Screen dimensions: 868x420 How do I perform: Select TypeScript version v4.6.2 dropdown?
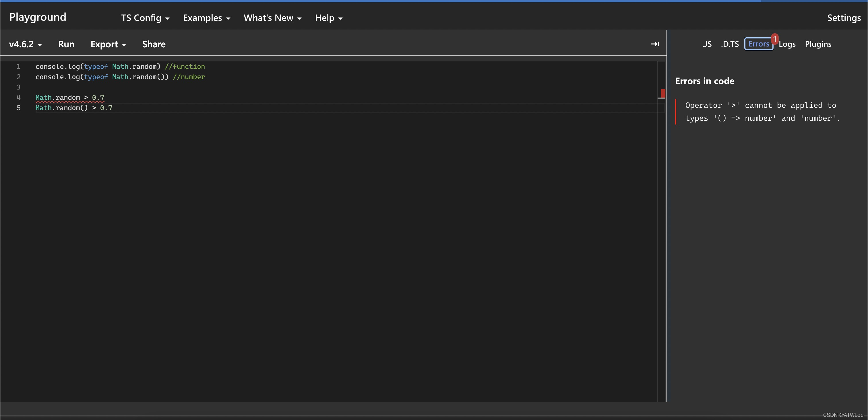click(x=25, y=44)
